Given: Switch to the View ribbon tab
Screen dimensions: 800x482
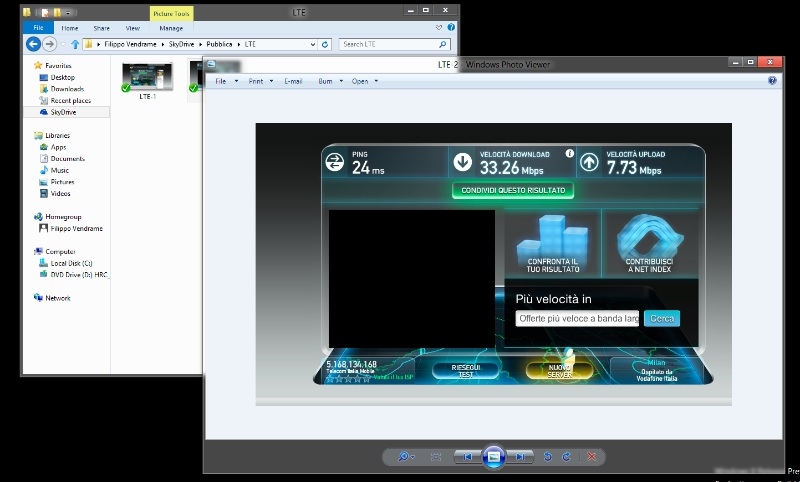Looking at the screenshot, I should (x=132, y=28).
